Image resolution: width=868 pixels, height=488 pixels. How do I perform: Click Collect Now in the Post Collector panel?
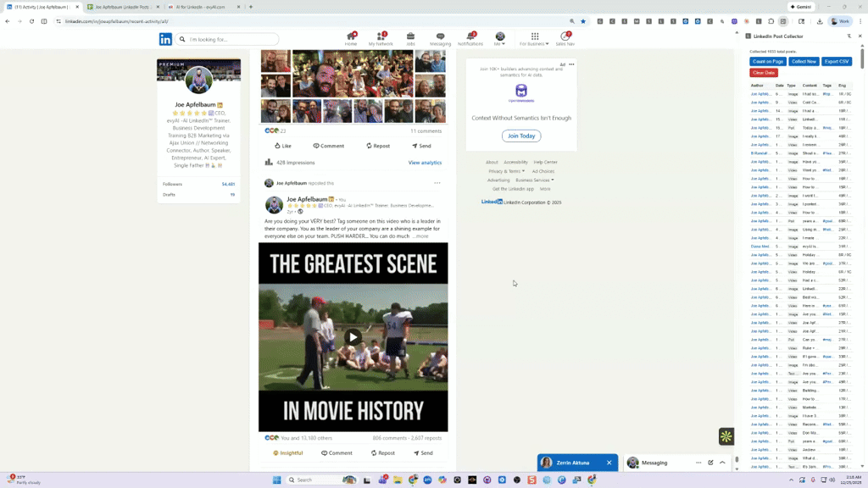point(803,61)
